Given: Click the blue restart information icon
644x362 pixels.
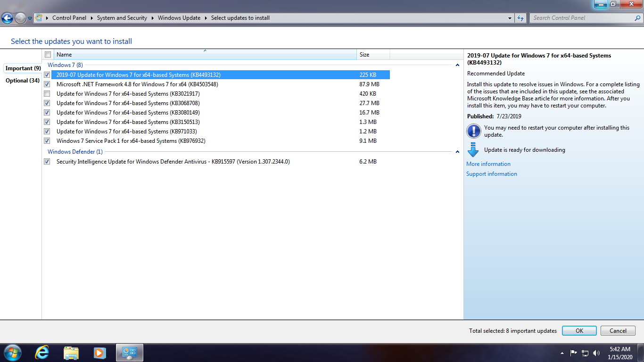Looking at the screenshot, I should (473, 131).
